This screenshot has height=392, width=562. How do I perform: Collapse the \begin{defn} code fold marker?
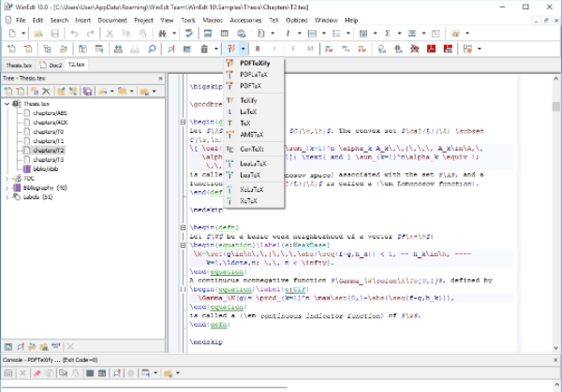[183, 227]
